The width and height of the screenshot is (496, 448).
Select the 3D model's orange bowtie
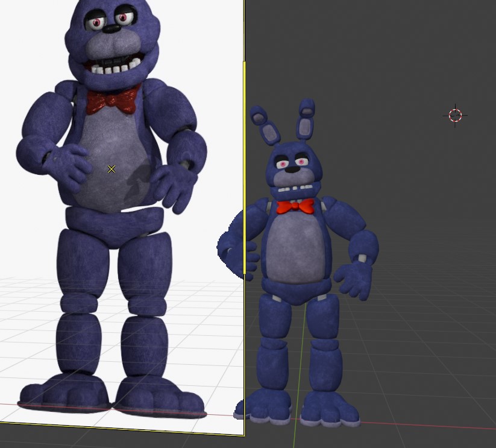click(295, 206)
